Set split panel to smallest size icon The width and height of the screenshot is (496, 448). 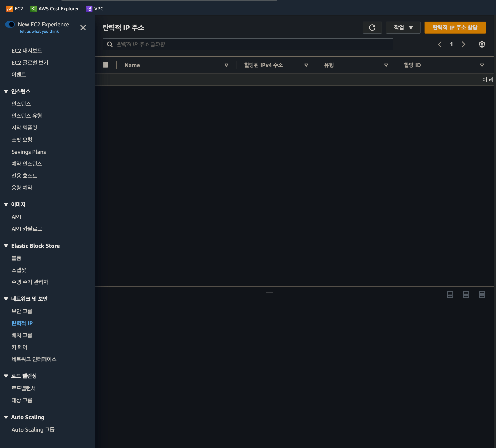[450, 295]
